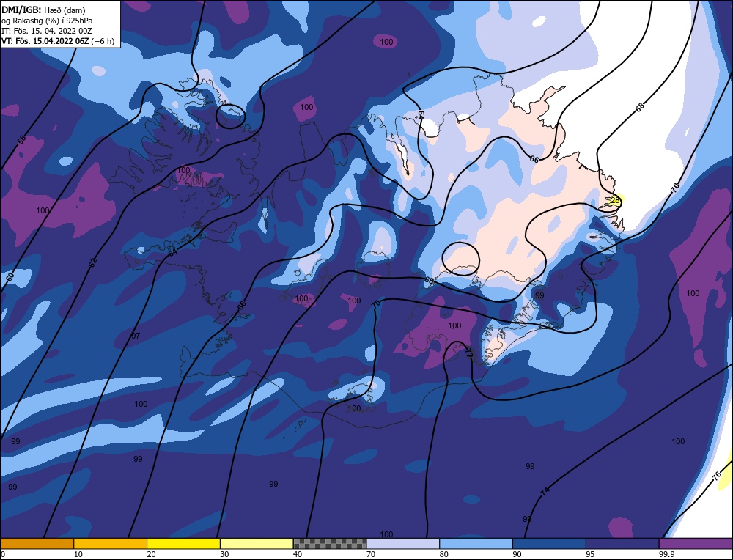
Task: Click the '62' contour line label
Action: [92, 262]
